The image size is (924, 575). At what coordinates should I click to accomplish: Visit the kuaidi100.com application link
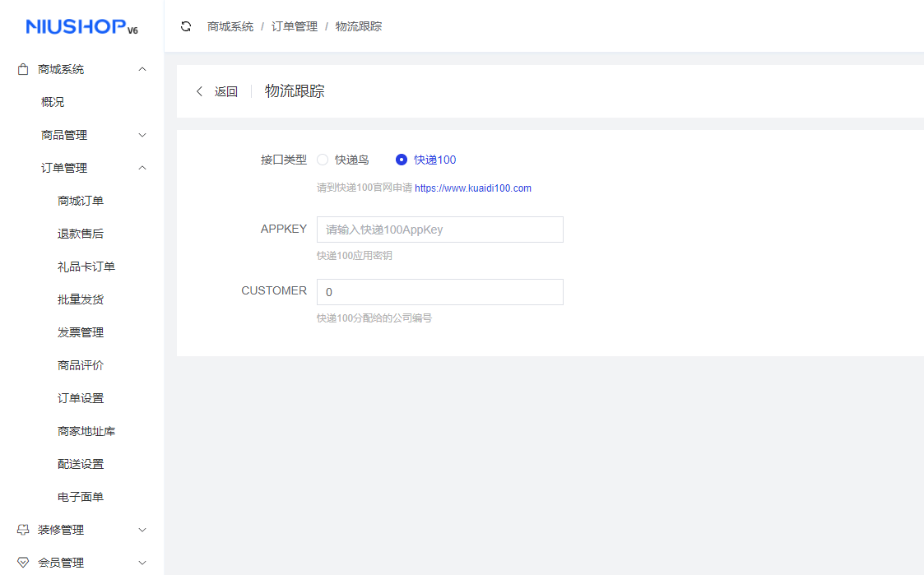[x=473, y=188]
